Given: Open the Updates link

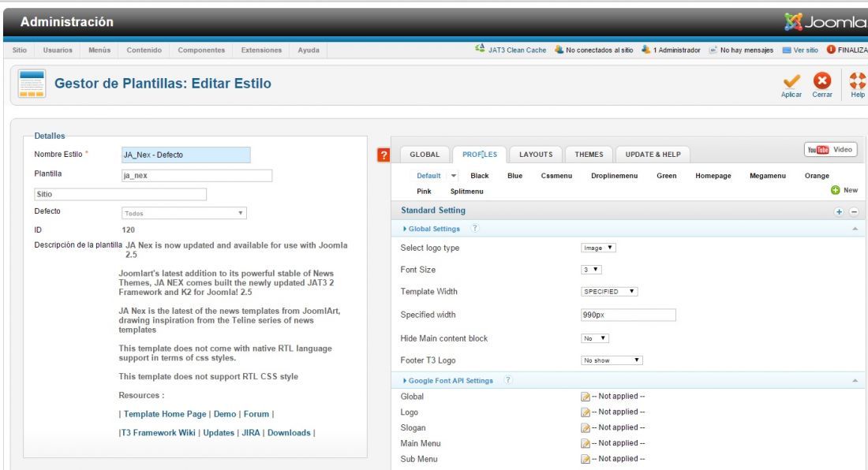Looking at the screenshot, I should pyautogui.click(x=219, y=433).
